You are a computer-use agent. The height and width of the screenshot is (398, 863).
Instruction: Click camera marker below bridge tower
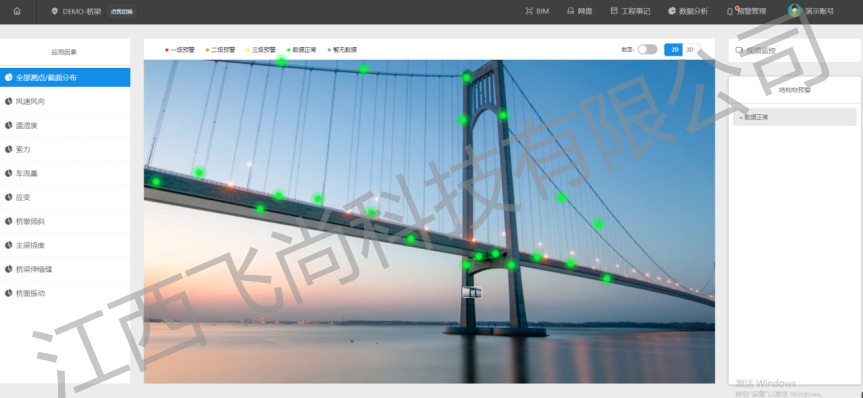tap(472, 292)
